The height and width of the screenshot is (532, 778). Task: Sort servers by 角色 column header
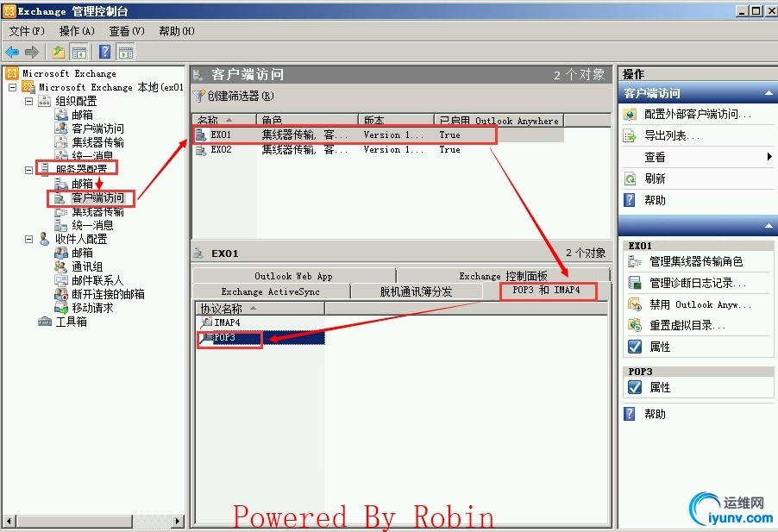[x=307, y=120]
